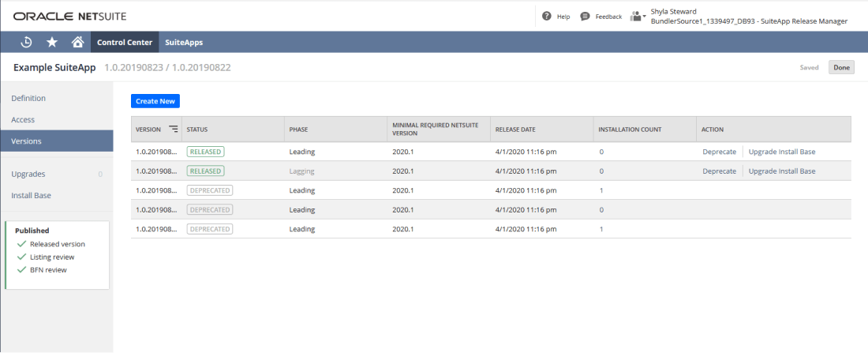This screenshot has width=868, height=353.
Task: Open the user role switcher icon
Action: 638,17
